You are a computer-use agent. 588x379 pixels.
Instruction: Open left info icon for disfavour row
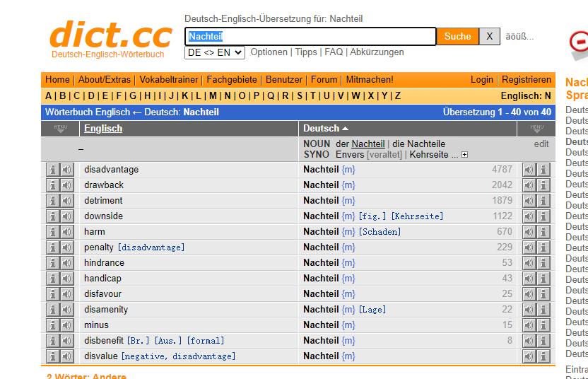[53, 294]
